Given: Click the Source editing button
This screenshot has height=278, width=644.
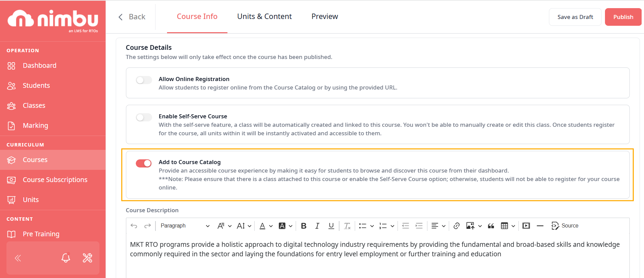Looking at the screenshot, I should click(565, 226).
